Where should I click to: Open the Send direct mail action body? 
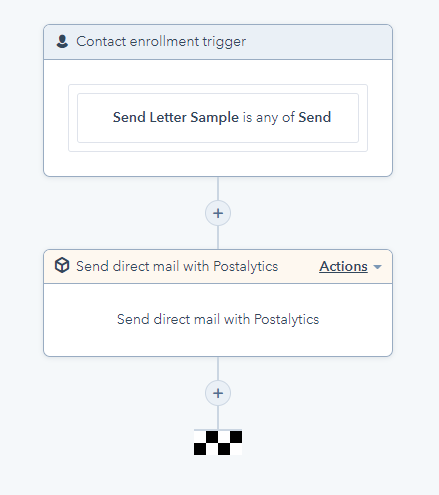[x=218, y=320]
